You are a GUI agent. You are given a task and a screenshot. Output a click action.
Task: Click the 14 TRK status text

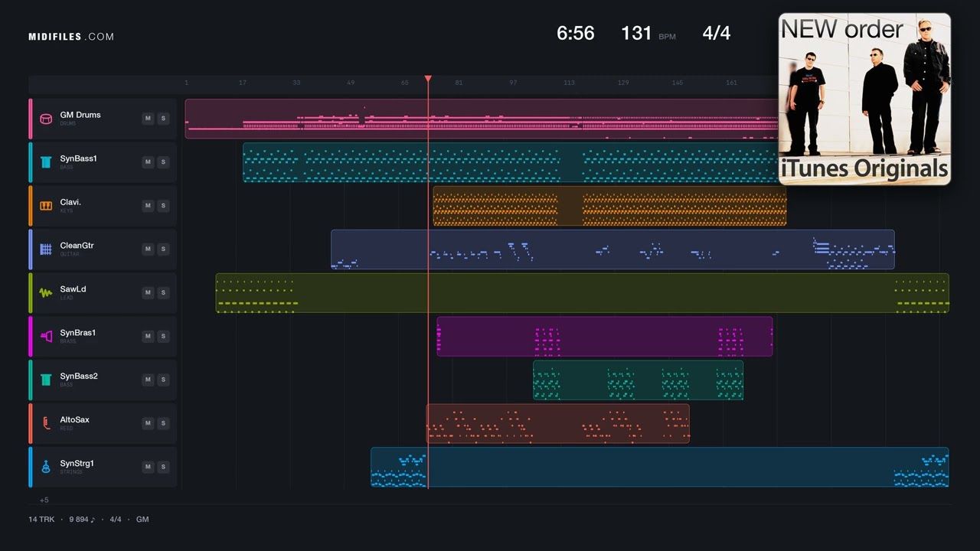[41, 520]
